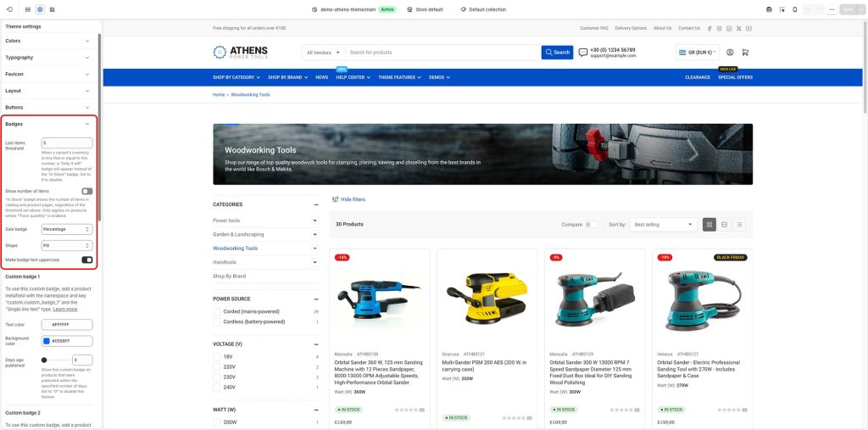Collapse the CATEGORIES filter minus icon
The image size is (868, 430).
(316, 204)
